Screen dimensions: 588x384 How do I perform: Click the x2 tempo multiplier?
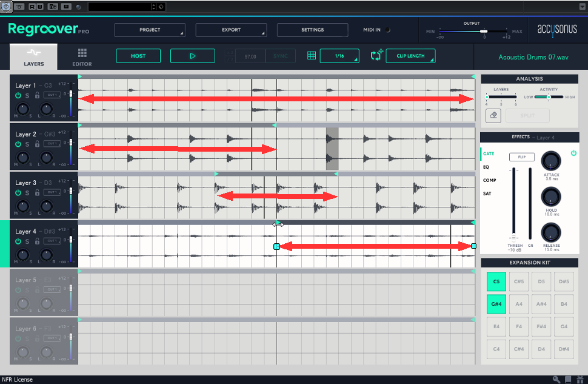point(230,53)
